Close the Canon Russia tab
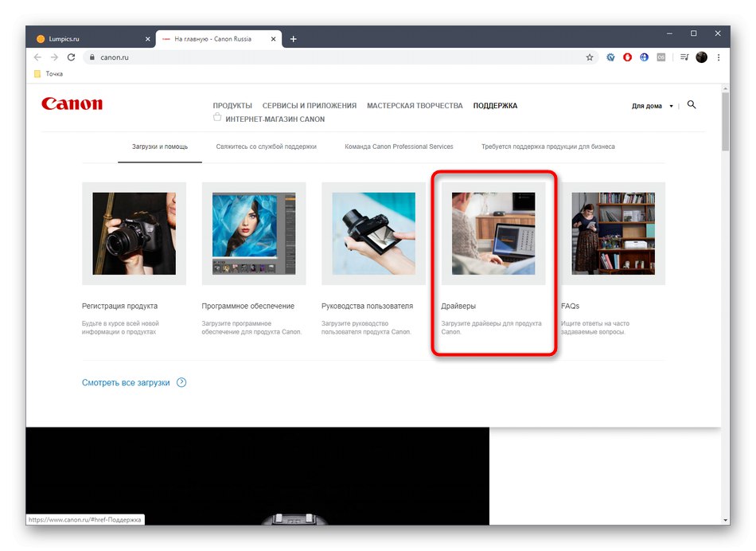756x551 pixels. 274,39
